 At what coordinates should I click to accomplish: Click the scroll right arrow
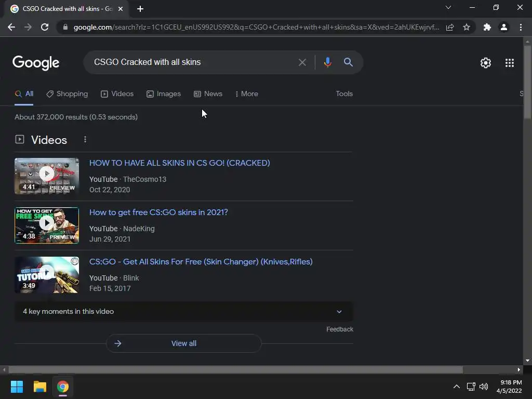pos(519,369)
